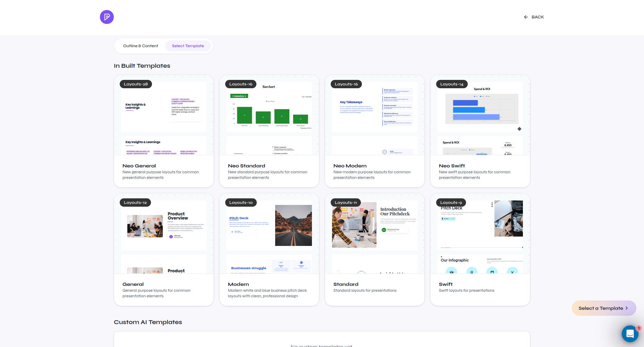Click the Layouts-28 badge
644x347 pixels.
[136, 84]
